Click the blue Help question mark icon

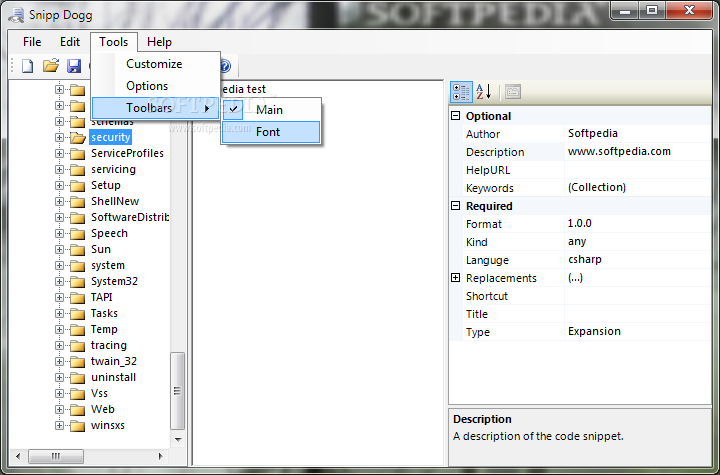(225, 66)
